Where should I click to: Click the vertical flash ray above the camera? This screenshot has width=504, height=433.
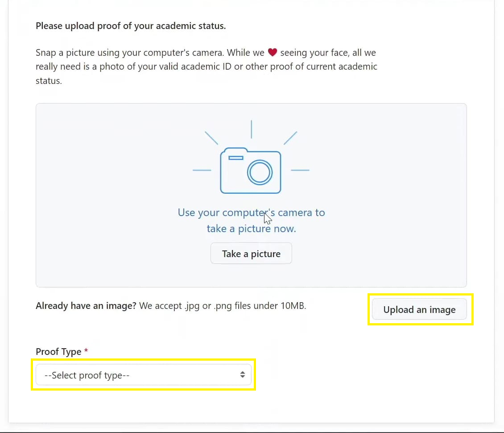click(252, 129)
